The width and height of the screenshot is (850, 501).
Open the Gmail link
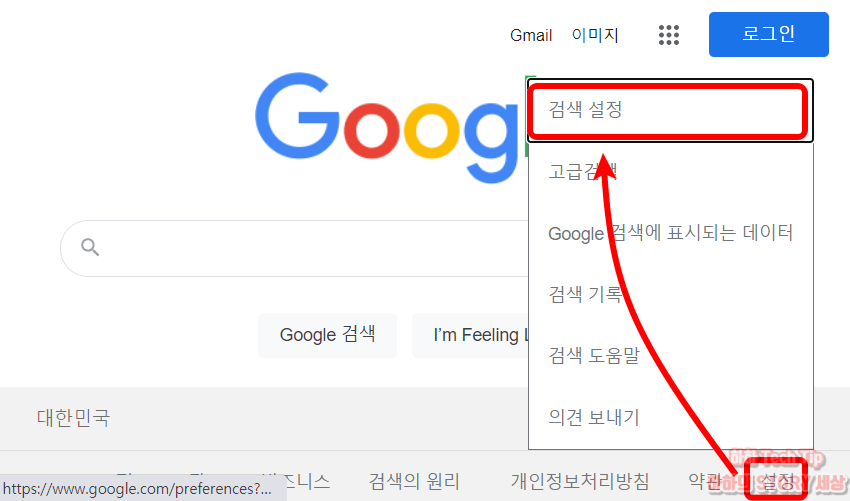[531, 35]
